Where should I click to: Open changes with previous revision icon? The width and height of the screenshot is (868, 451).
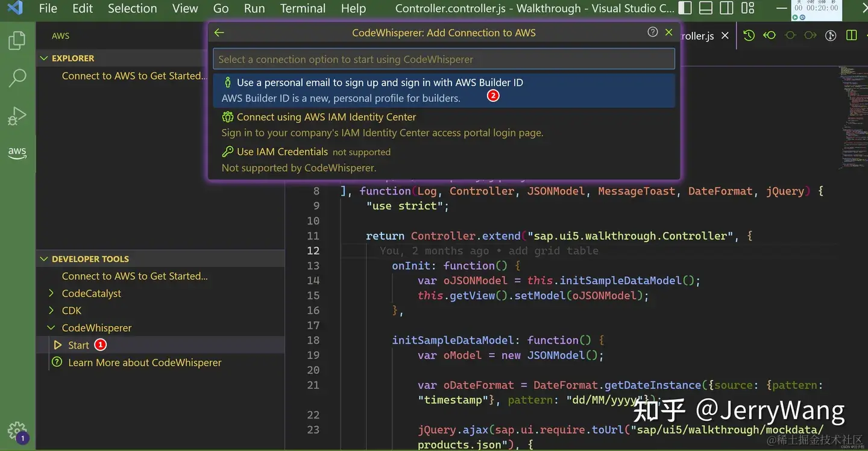(769, 36)
